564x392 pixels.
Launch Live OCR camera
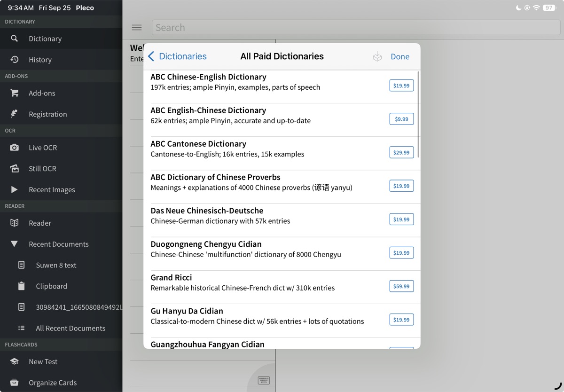pyautogui.click(x=61, y=148)
